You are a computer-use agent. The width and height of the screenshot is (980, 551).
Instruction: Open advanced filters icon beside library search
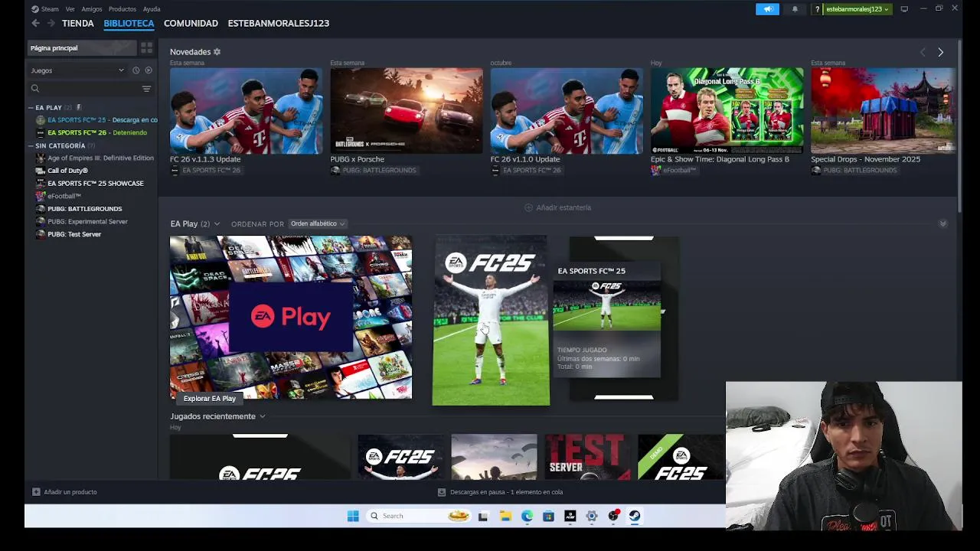click(146, 89)
